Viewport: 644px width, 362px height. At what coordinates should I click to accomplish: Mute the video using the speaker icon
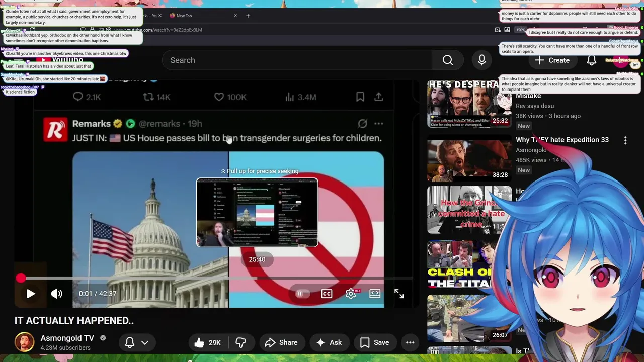pos(57,294)
